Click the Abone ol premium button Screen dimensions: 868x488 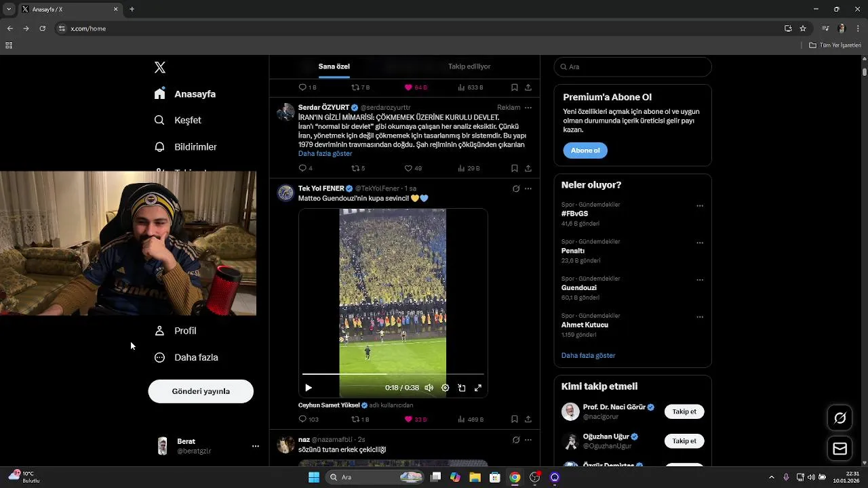coord(585,150)
